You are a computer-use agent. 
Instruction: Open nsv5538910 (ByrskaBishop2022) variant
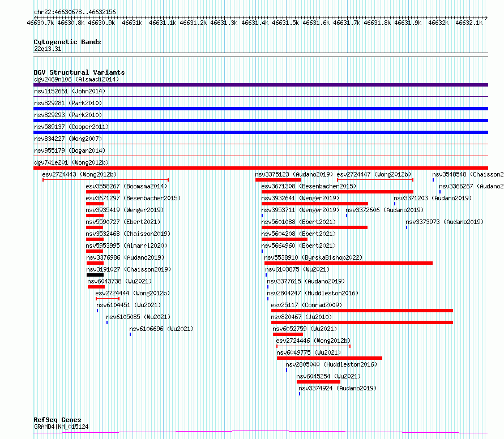[313, 257]
